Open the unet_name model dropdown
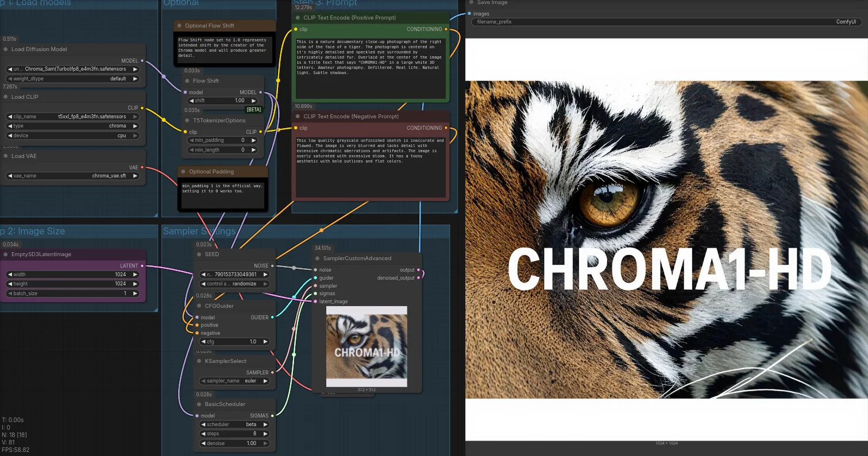 72,69
